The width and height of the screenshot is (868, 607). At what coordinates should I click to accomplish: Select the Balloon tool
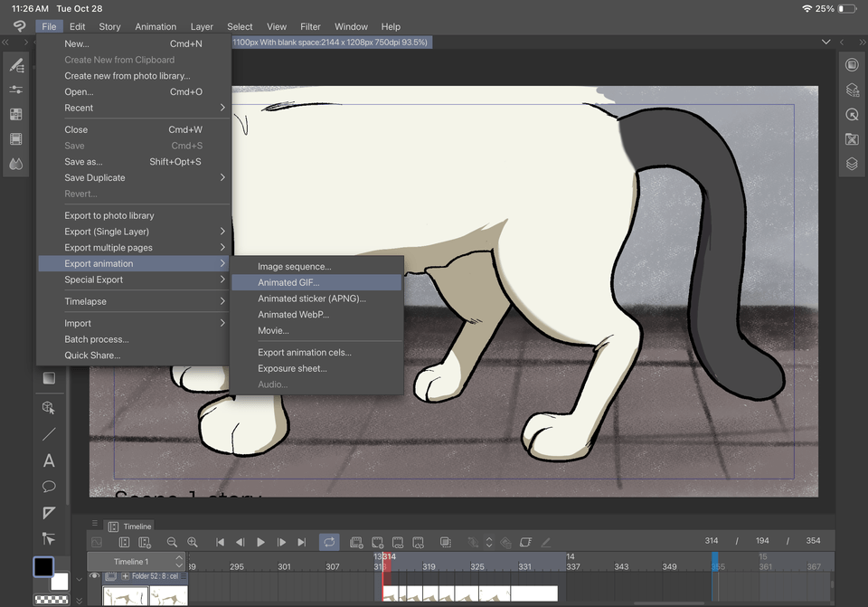click(x=49, y=487)
